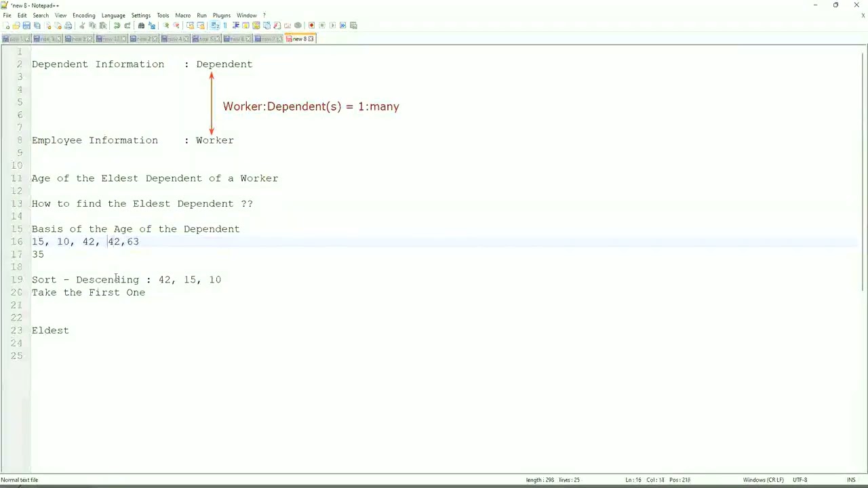The image size is (868, 488).
Task: Click the Copy toolbar icon
Action: [x=92, y=26]
